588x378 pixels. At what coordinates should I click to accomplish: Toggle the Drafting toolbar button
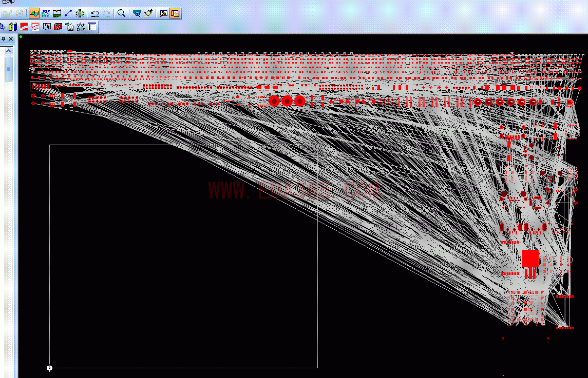pyautogui.click(x=34, y=13)
